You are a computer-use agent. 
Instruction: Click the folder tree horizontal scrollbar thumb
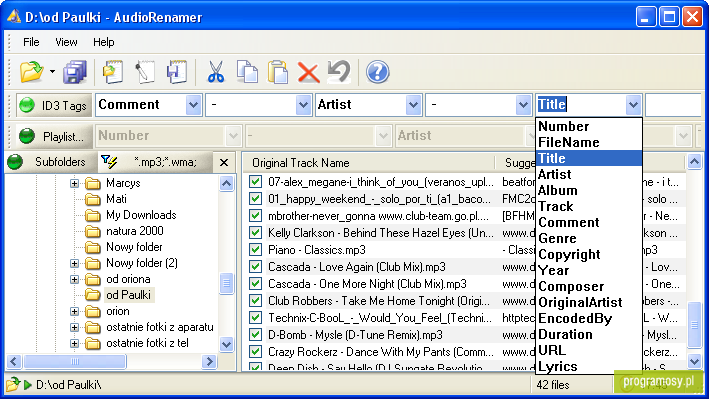[75, 361]
